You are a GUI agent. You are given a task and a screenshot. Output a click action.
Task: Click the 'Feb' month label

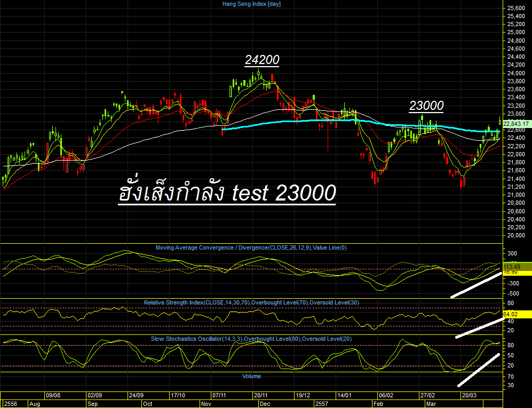pos(378,404)
